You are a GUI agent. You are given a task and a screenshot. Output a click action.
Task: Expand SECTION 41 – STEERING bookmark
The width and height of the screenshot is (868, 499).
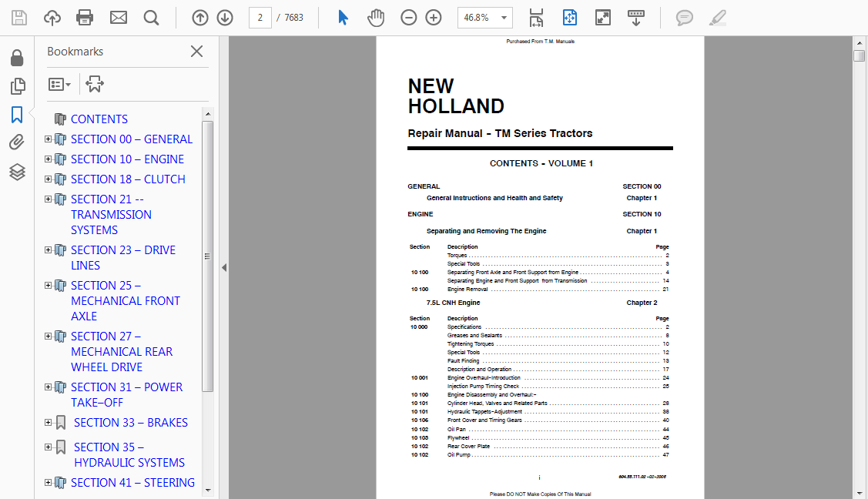[x=49, y=482]
